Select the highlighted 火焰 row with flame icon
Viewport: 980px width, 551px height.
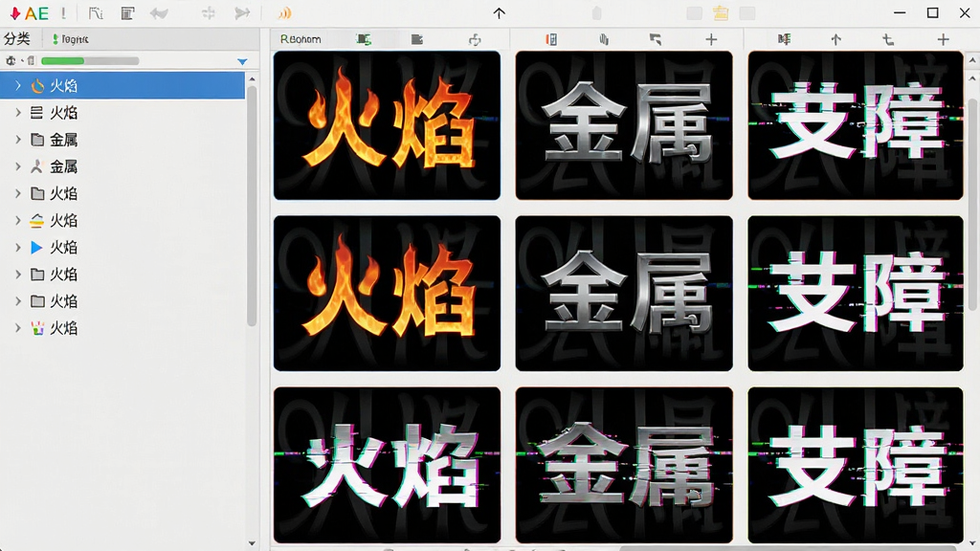[122, 85]
